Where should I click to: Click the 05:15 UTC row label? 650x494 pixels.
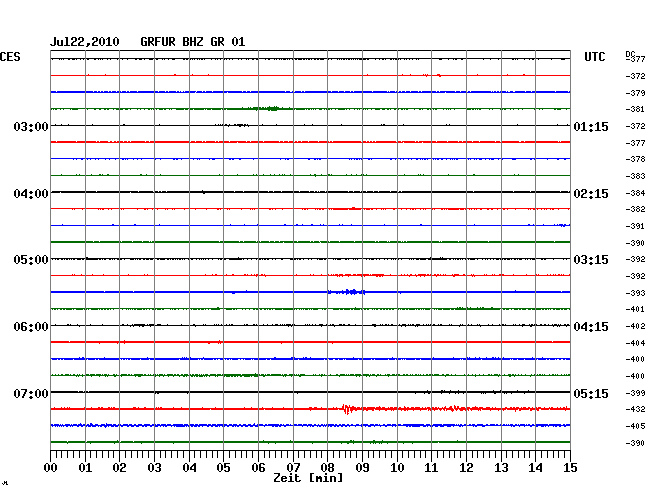[591, 393]
